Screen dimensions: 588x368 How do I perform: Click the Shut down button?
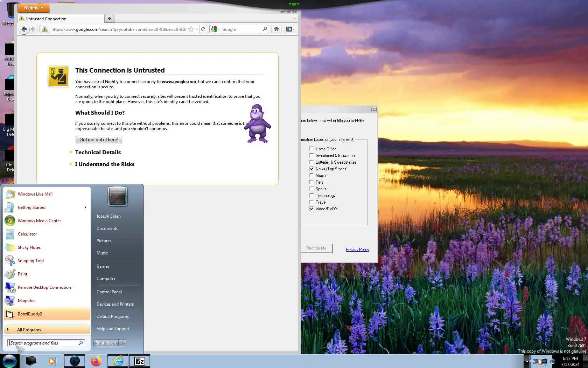(106, 343)
